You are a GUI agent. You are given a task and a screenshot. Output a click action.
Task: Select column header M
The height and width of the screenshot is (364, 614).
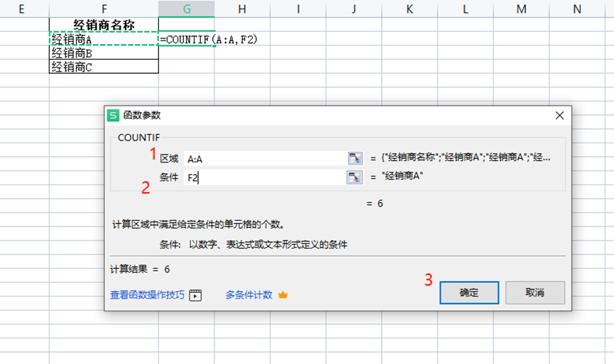tap(521, 9)
